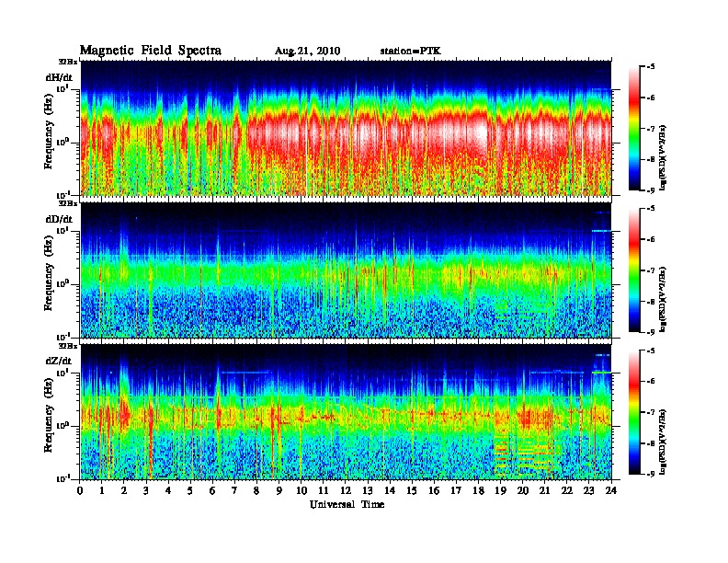Click the "Magnetic Field Spectra" title
Screen dimensions: 728x563
pos(151,51)
